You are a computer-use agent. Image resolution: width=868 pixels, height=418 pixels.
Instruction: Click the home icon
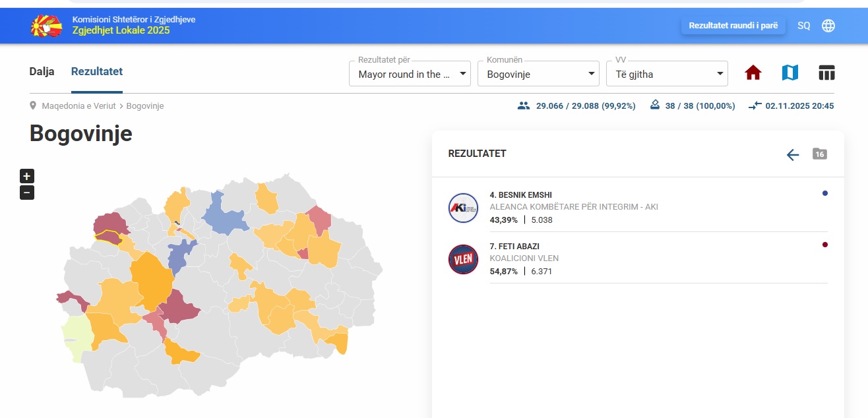pyautogui.click(x=753, y=73)
